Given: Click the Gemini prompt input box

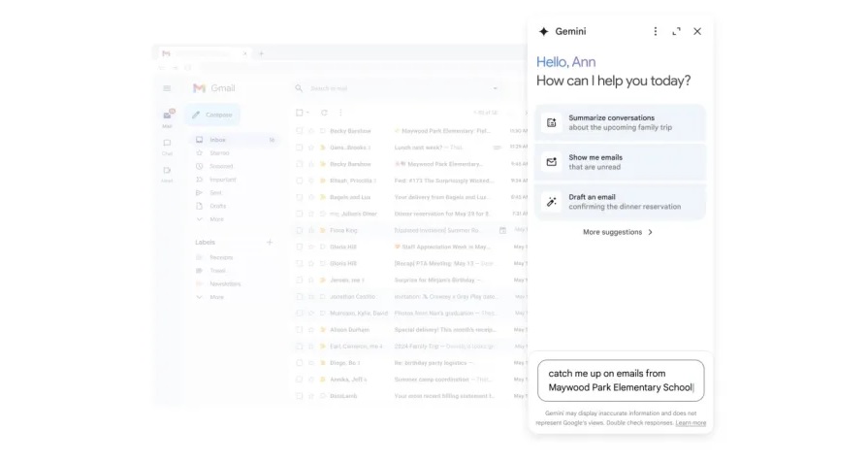Looking at the screenshot, I should (621, 380).
